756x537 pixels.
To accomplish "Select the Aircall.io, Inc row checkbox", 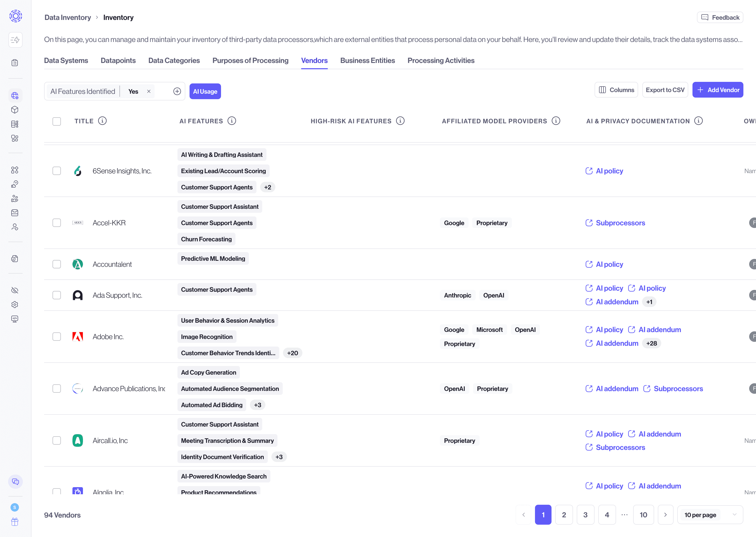I will (57, 440).
